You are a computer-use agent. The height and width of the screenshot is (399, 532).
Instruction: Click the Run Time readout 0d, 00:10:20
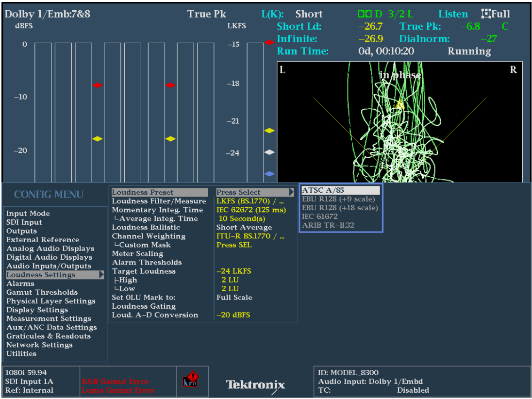coord(386,51)
